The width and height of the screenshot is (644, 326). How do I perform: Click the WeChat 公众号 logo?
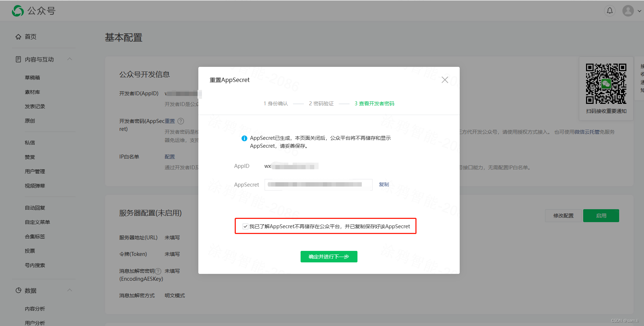tap(33, 11)
